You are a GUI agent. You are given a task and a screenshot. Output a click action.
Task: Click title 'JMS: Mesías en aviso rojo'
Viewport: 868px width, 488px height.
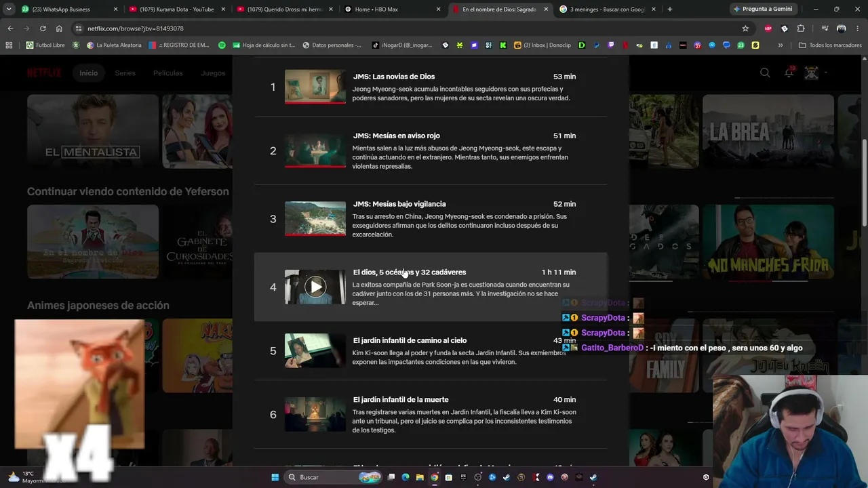[397, 136]
